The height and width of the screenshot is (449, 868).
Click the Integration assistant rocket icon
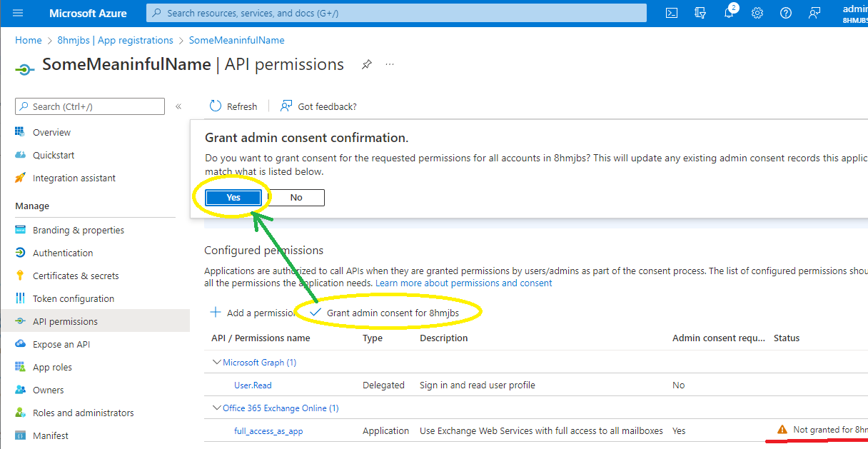(x=20, y=178)
